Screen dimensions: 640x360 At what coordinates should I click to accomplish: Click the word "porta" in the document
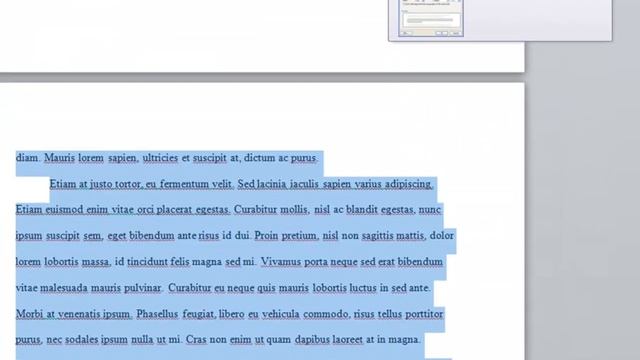pos(316,262)
